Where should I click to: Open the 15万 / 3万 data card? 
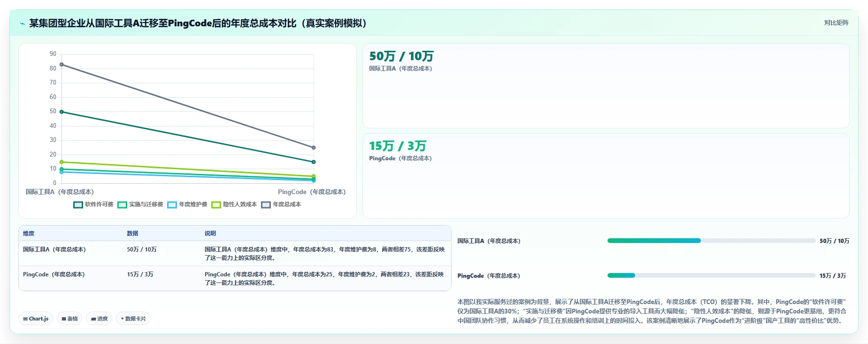[x=606, y=176]
